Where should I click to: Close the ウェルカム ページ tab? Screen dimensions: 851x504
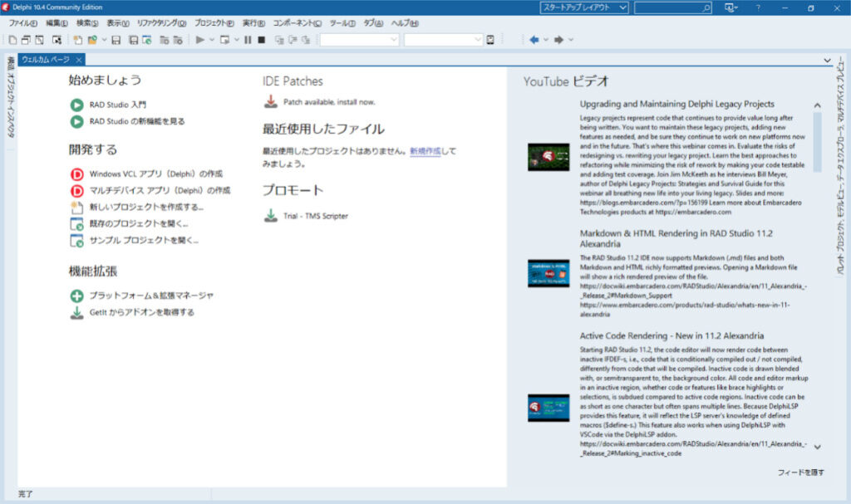pos(78,60)
